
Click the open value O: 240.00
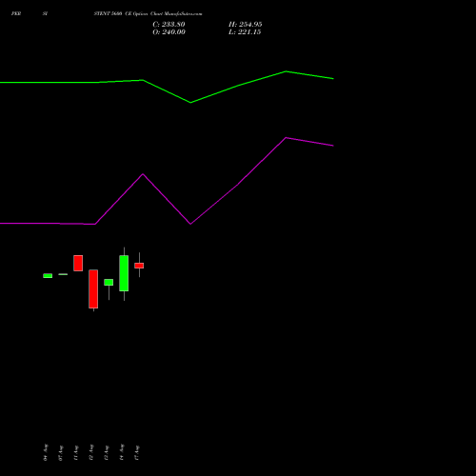[169, 32]
